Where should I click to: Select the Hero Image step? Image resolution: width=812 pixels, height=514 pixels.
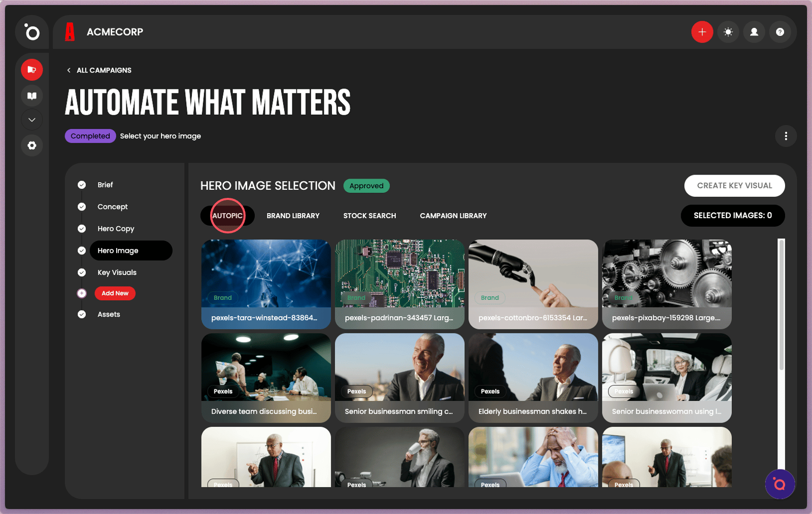pyautogui.click(x=131, y=251)
